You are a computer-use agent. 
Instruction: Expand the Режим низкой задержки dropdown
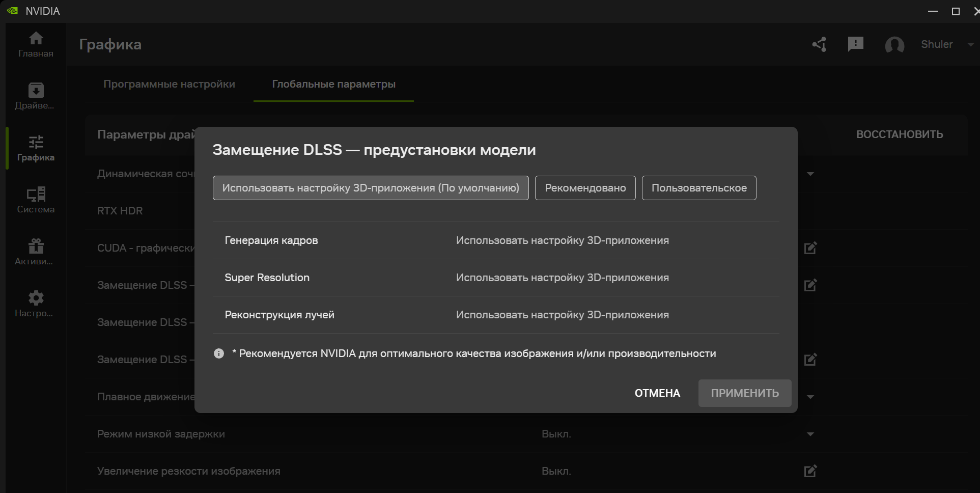[810, 434]
